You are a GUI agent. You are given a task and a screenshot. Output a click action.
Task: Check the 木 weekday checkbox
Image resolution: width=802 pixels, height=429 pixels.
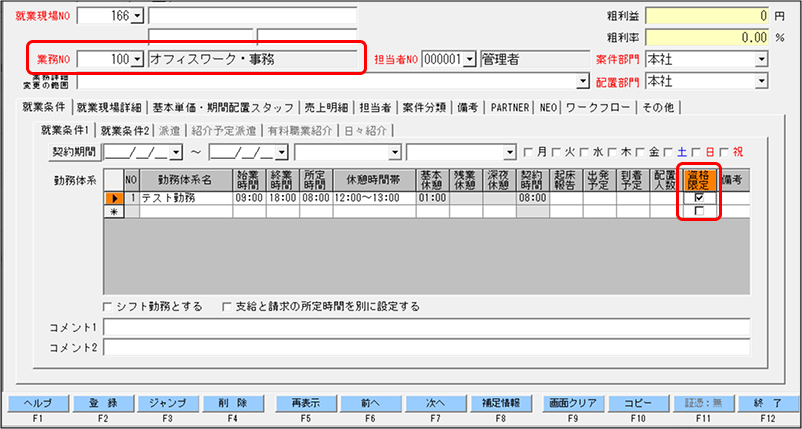click(x=612, y=152)
